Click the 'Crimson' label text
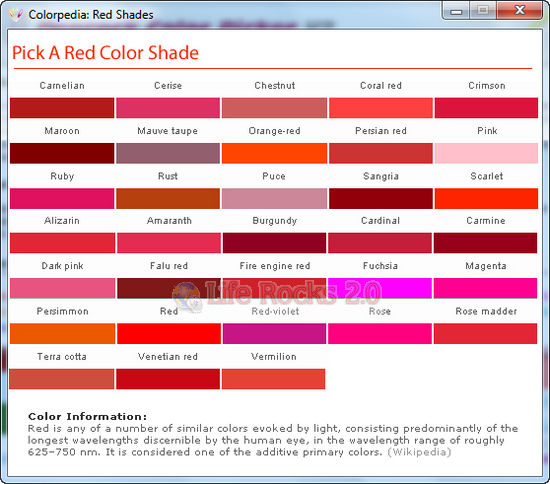Screen dimensions: 550x484 [x=487, y=86]
